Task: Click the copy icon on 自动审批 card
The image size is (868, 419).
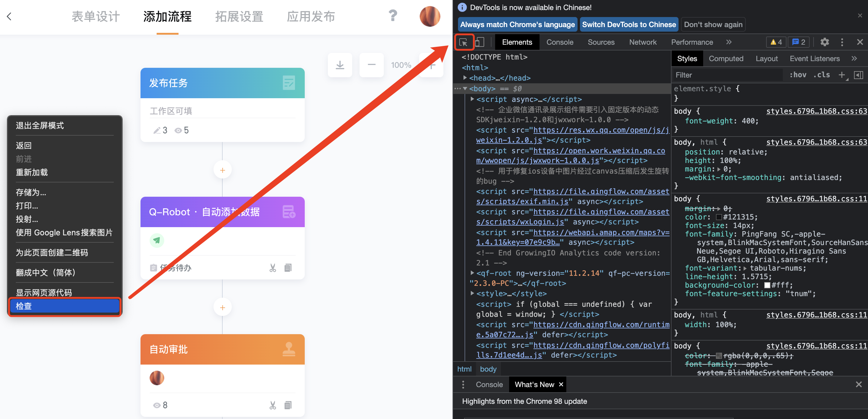Action: coord(288,405)
